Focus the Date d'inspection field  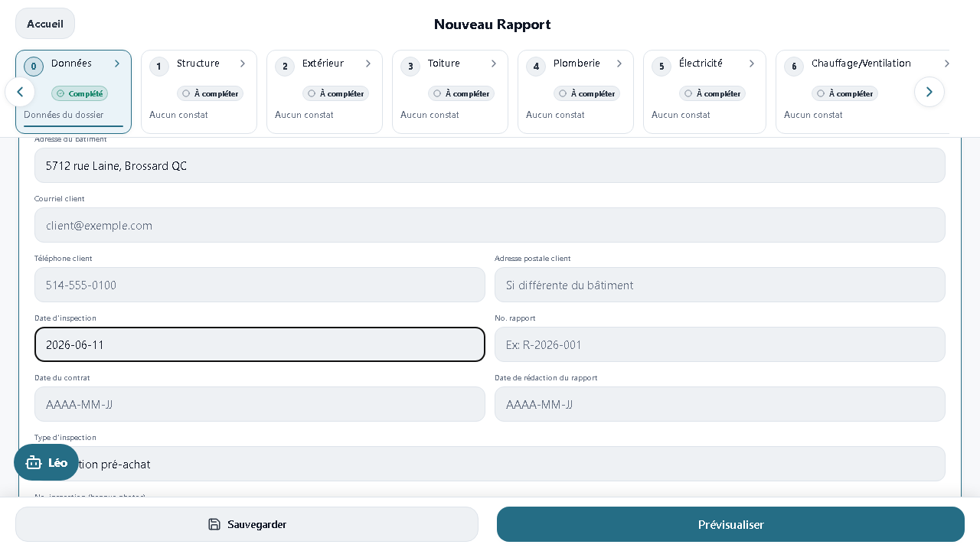pyautogui.click(x=260, y=344)
